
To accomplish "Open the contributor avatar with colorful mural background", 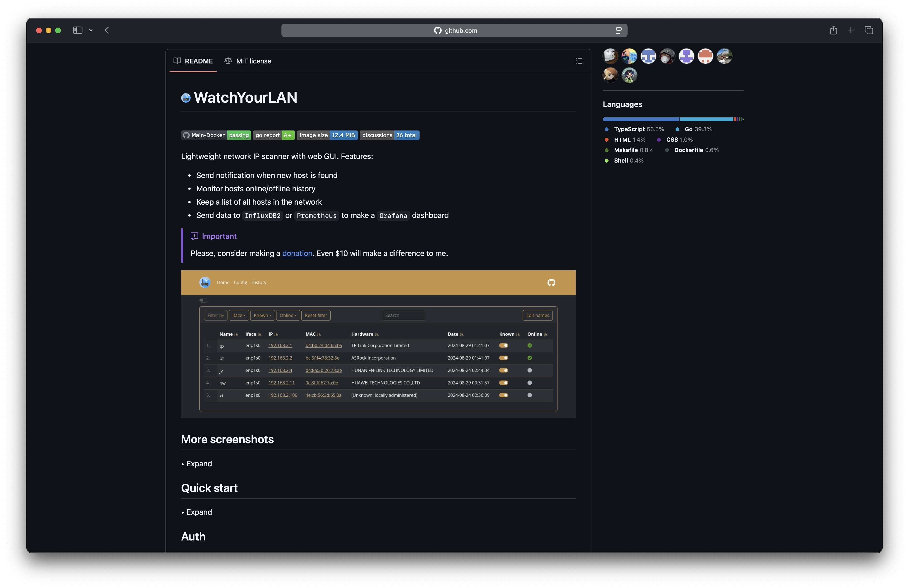I will pos(629,56).
